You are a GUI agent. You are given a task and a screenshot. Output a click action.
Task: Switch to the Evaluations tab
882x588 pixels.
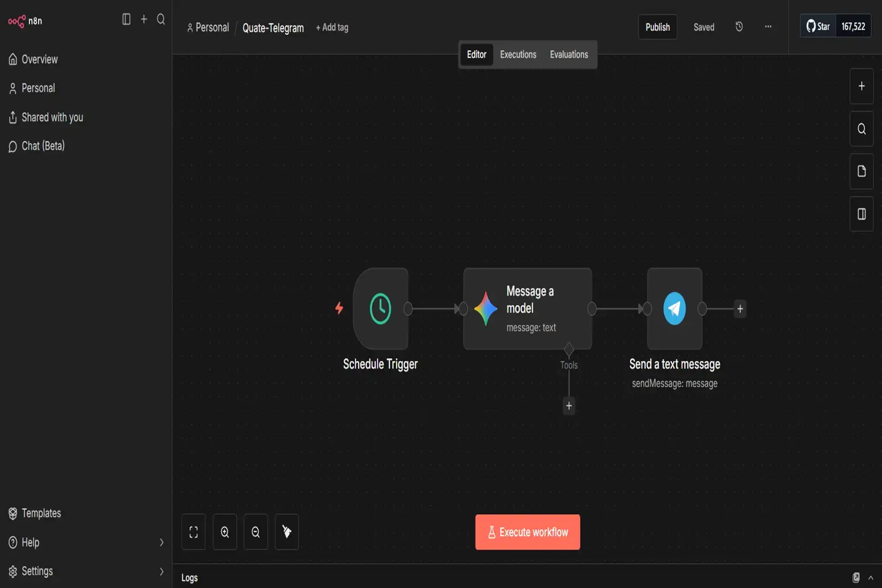point(568,54)
